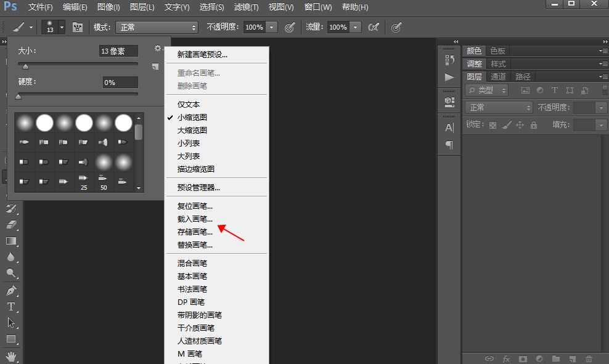Click the hardness 0% input field

[x=120, y=83]
